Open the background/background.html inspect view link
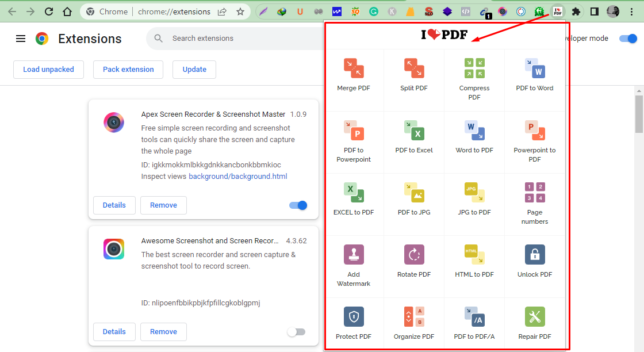This screenshot has width=644, height=352. [x=238, y=176]
